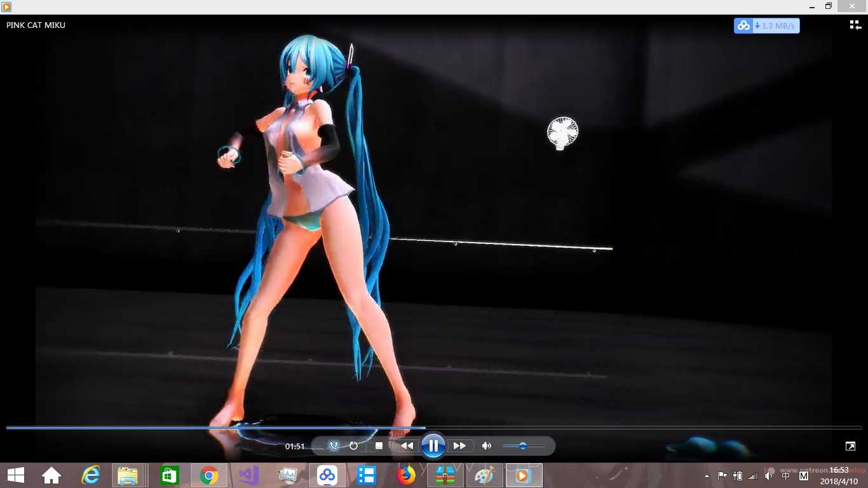Screen dimensions: 868x488
Task: Open WinRAR from taskbar
Action: tap(445, 475)
